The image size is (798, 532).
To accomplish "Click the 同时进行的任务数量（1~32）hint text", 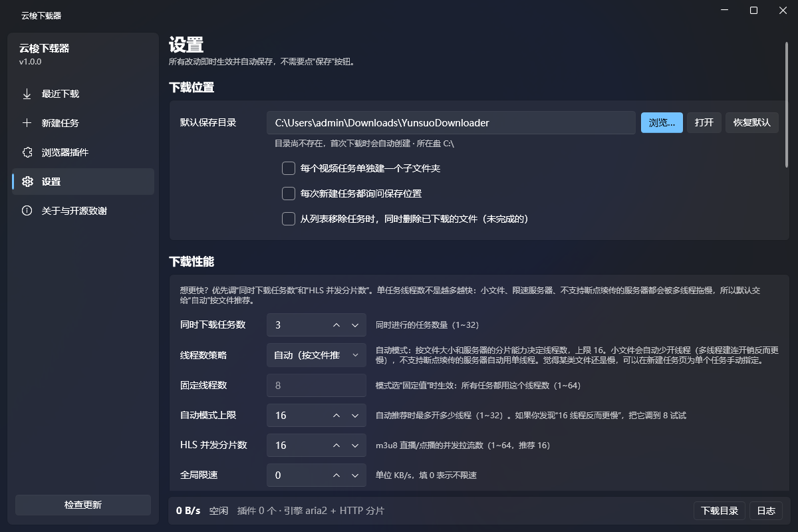I will click(428, 325).
